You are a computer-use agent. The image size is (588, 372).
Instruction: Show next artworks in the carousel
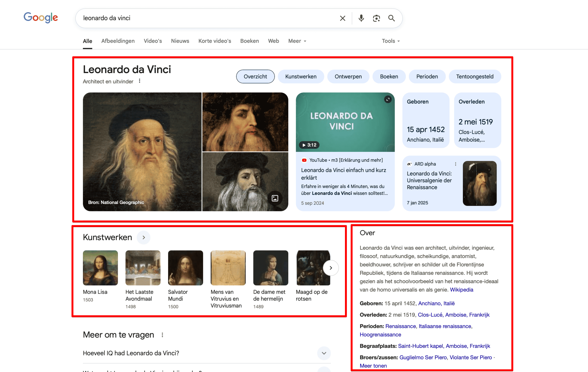[x=331, y=268]
